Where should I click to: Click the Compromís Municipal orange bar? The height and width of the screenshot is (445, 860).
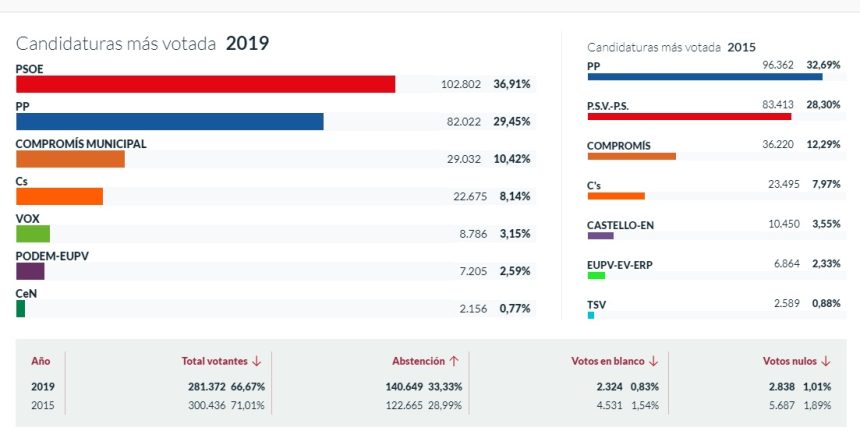click(70, 159)
